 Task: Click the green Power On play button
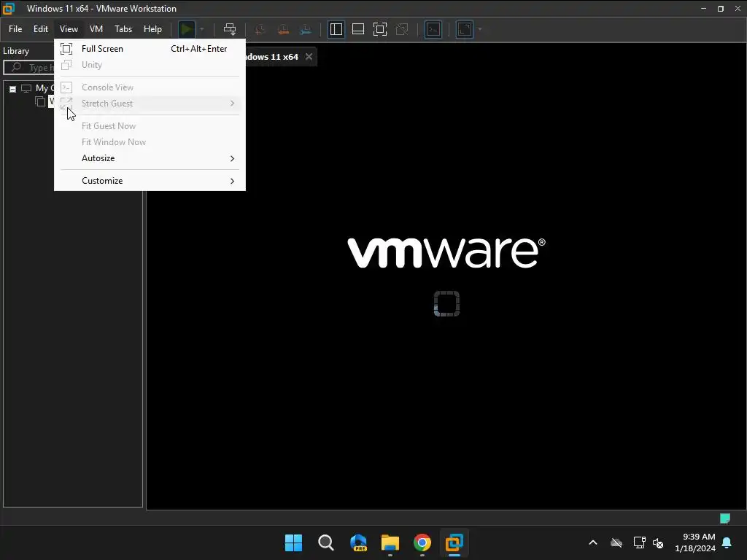[186, 29]
